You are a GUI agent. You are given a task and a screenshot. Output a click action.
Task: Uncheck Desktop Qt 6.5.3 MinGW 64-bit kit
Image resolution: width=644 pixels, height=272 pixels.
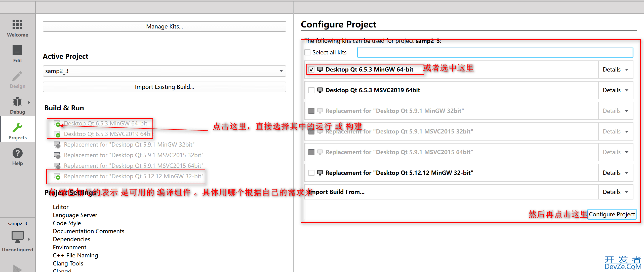(x=311, y=70)
